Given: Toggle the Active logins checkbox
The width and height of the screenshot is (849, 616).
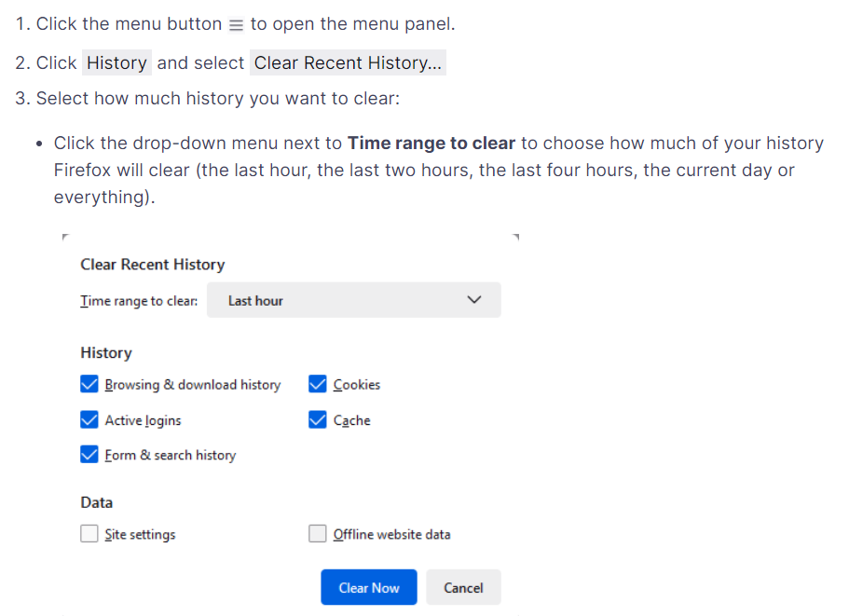Looking at the screenshot, I should (89, 419).
